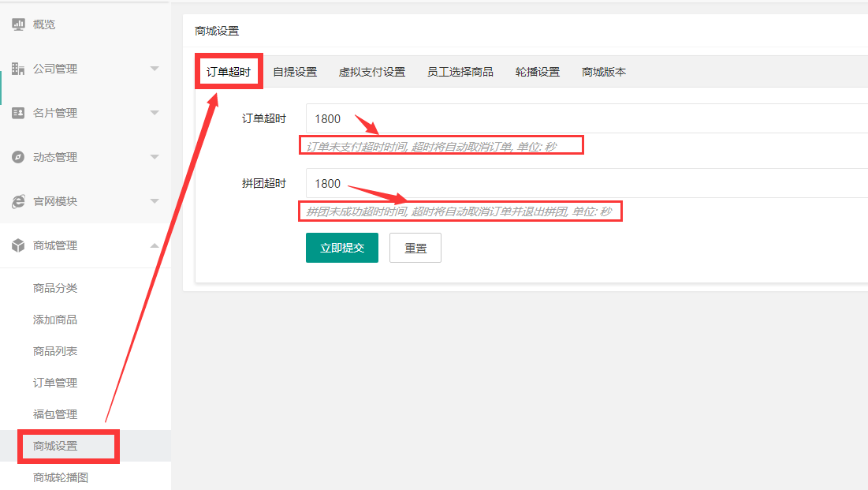Click the 官网模块 browser icon
868x490 pixels.
click(18, 201)
